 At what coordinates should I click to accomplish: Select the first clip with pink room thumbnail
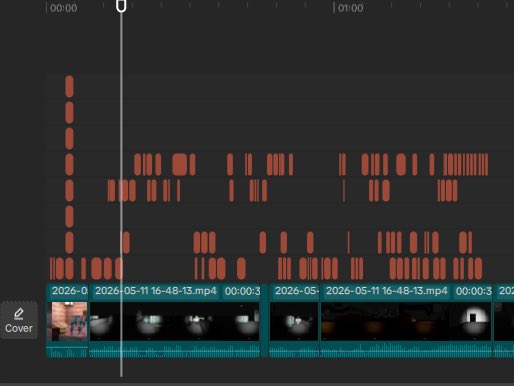(x=67, y=321)
